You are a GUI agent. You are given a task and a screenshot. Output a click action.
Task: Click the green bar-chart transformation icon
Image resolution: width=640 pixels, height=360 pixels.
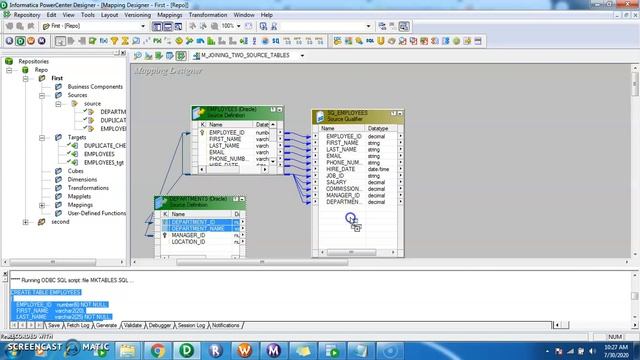coord(211,41)
